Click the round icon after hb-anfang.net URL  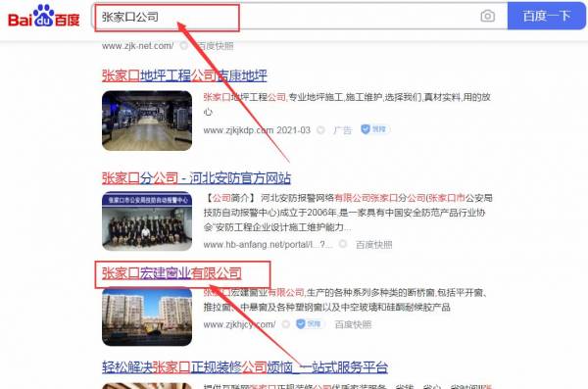343,244
